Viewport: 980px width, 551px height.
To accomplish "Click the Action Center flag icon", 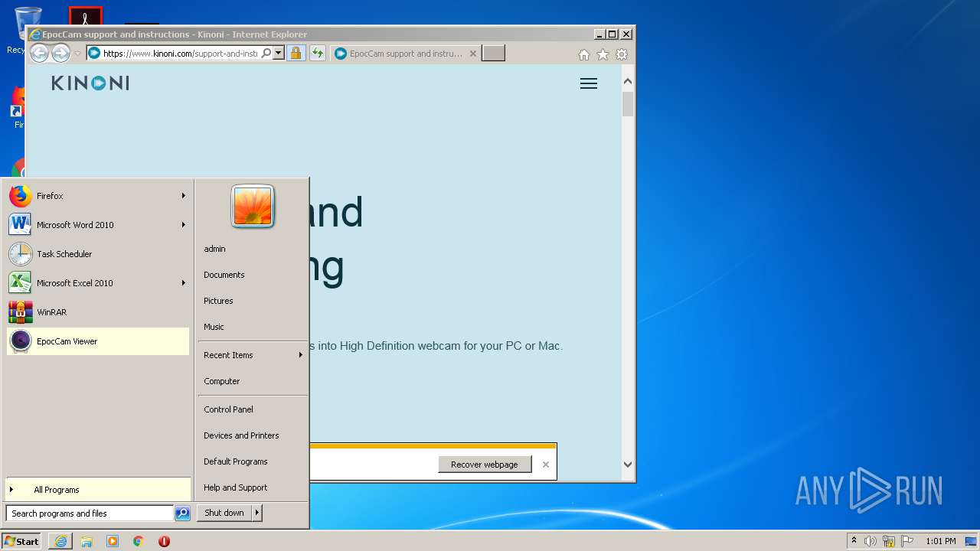I will point(907,541).
